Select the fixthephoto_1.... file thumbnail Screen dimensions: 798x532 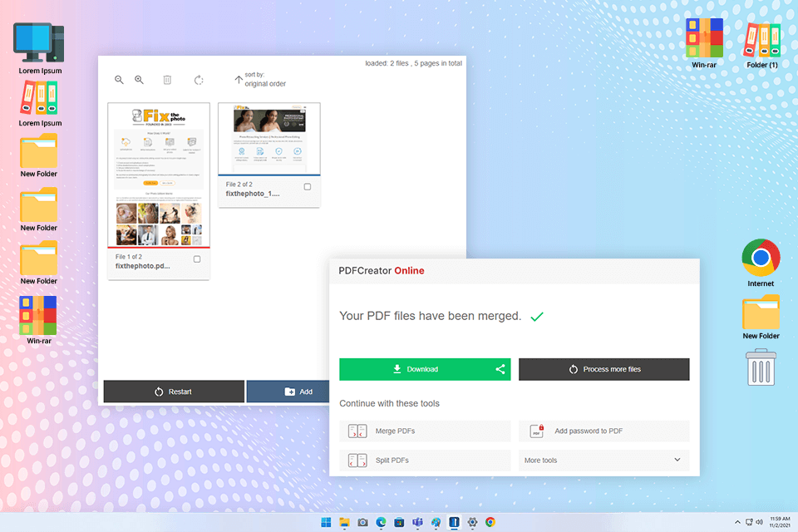[x=269, y=139]
